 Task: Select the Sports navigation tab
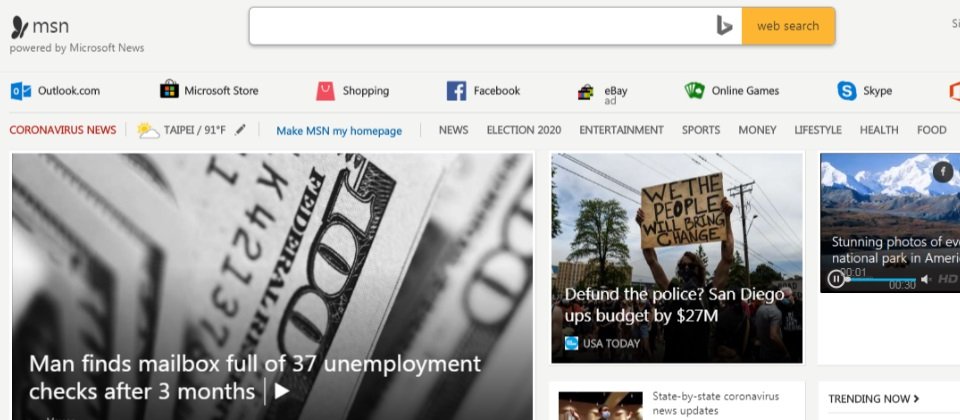[x=700, y=130]
